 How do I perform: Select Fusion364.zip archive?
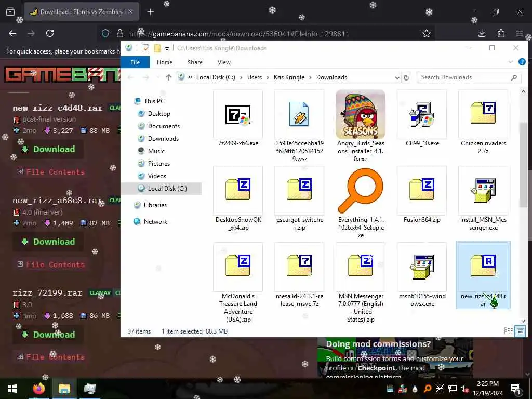(x=422, y=189)
